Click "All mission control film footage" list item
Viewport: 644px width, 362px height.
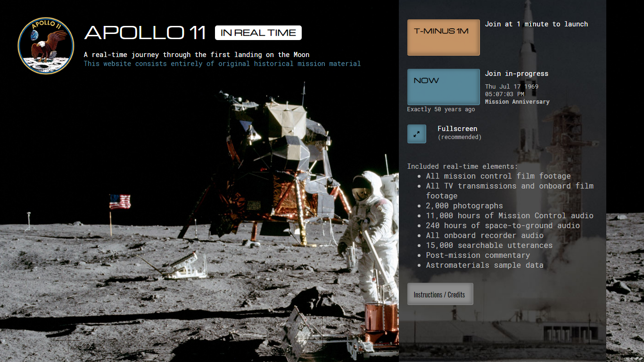498,176
